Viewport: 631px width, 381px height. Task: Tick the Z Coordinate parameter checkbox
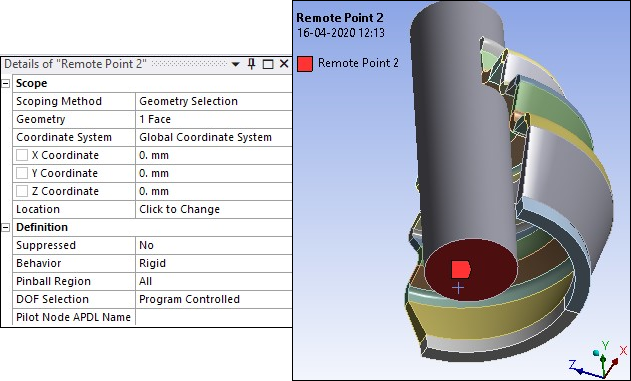(x=22, y=191)
